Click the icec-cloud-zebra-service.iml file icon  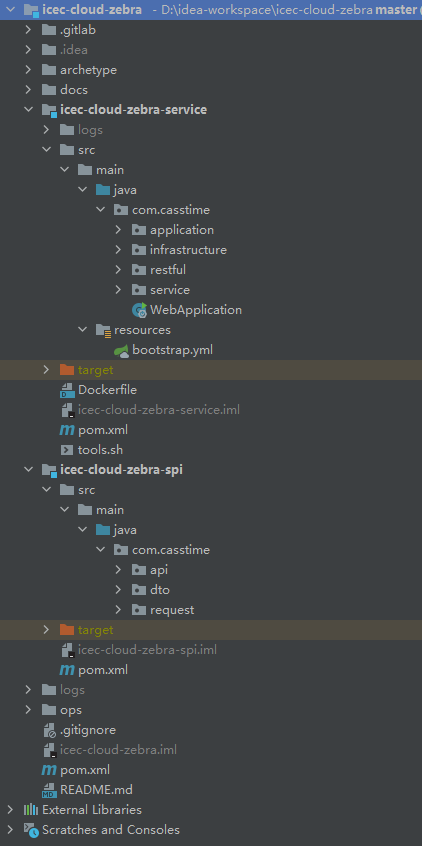coord(67,410)
